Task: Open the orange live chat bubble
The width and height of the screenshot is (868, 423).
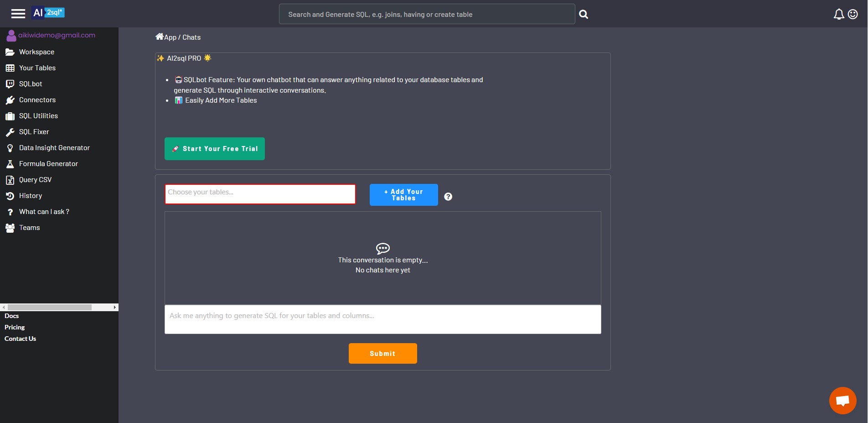Action: (842, 401)
